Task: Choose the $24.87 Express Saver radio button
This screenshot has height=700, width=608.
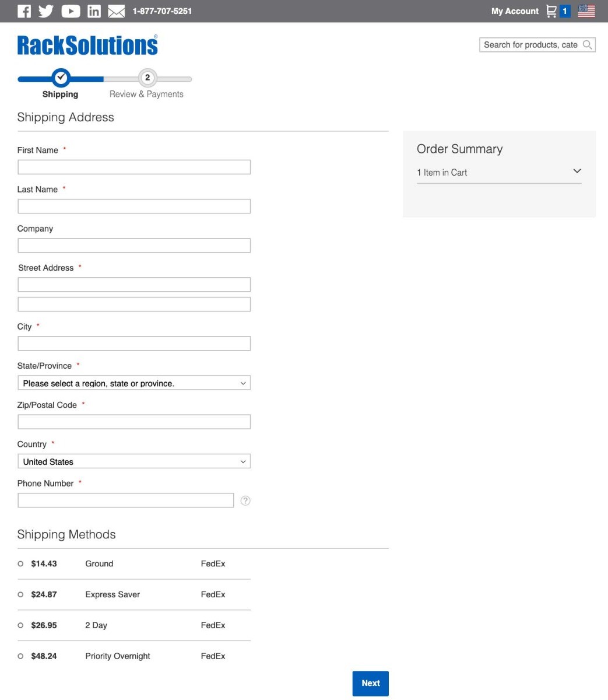Action: coord(20,594)
